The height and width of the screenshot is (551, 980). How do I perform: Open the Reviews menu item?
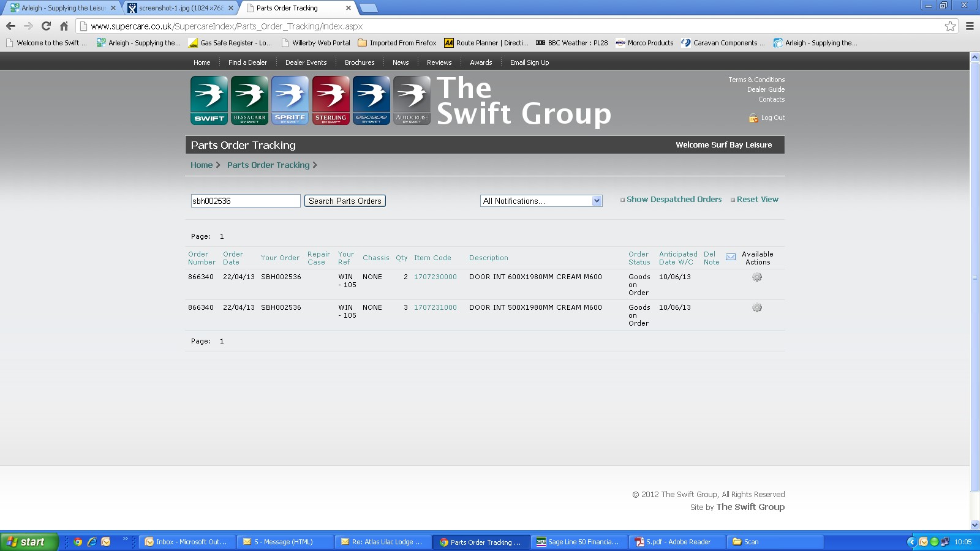click(x=439, y=62)
